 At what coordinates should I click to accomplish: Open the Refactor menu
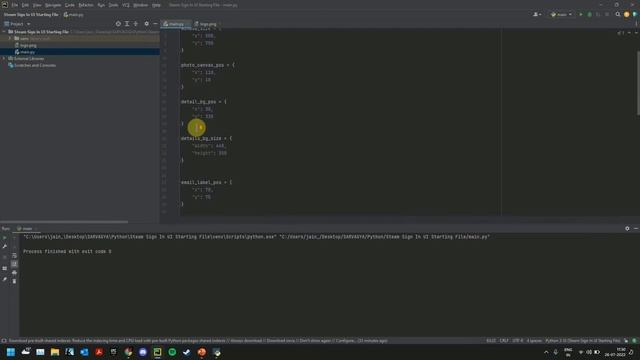click(x=86, y=5)
